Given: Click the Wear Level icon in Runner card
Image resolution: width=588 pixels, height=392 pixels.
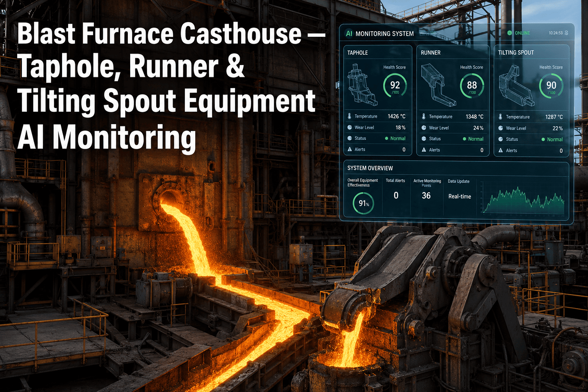Looking at the screenshot, I should (x=424, y=127).
